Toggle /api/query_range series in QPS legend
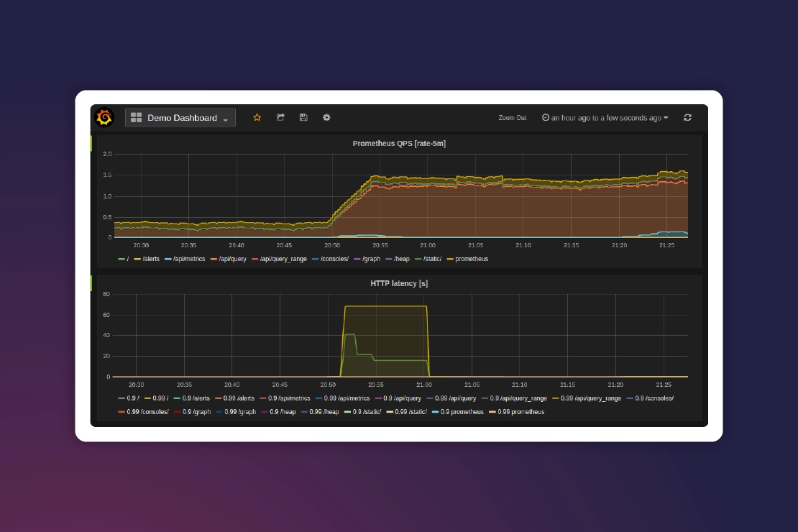The height and width of the screenshot is (532, 798). (280, 259)
